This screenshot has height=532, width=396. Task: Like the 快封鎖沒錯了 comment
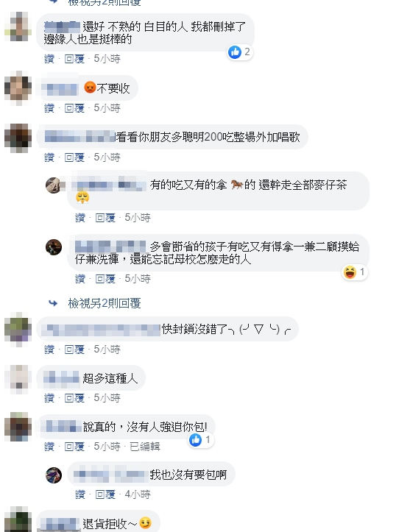(49, 349)
